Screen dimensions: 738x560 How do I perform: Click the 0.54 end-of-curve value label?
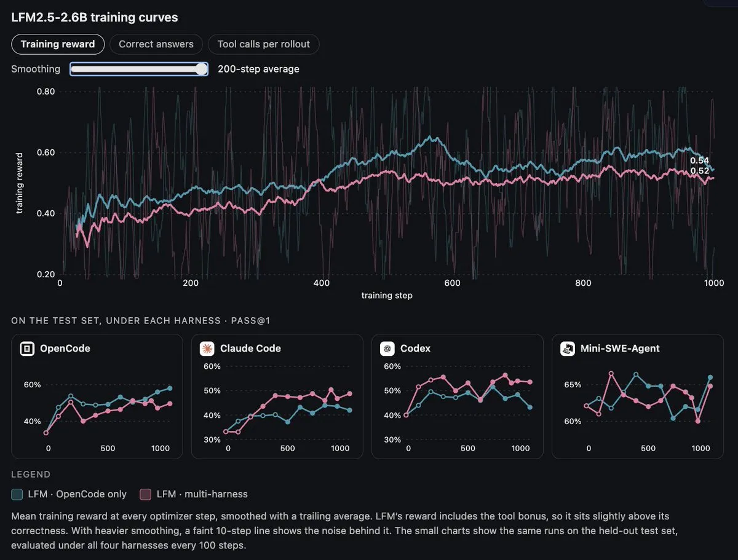pos(700,161)
